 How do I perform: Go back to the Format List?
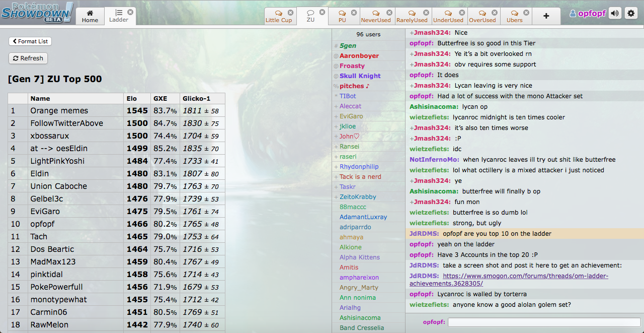pyautogui.click(x=30, y=41)
